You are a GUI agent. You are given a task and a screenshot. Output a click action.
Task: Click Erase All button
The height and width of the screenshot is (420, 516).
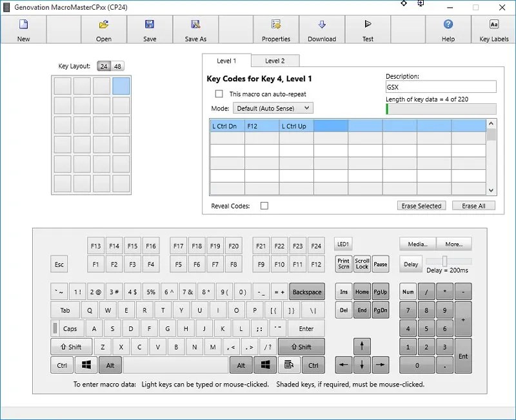[x=473, y=206]
